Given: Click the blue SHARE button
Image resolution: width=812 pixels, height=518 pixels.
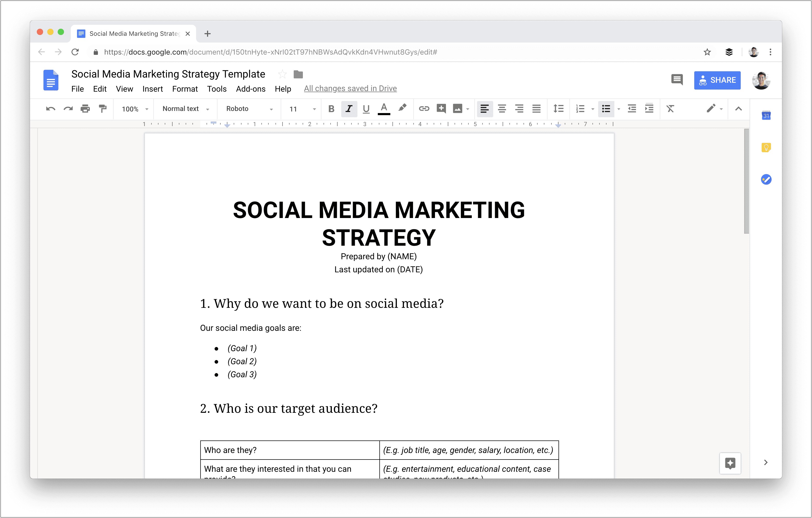Looking at the screenshot, I should [x=717, y=80].
